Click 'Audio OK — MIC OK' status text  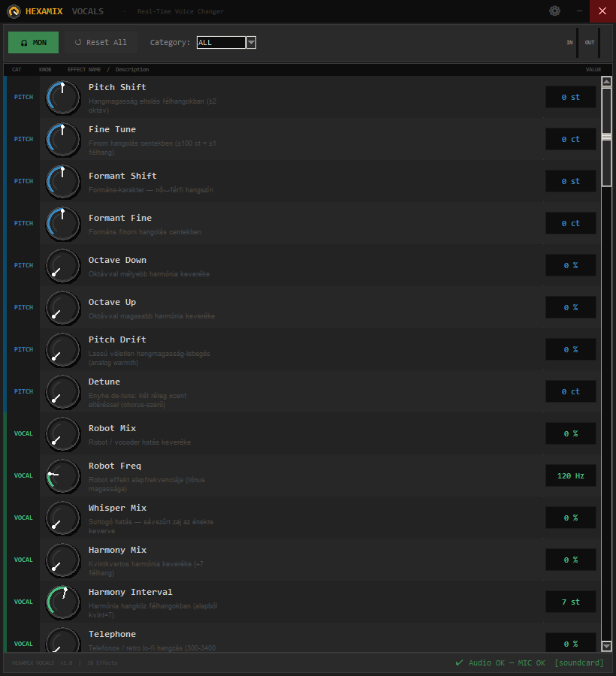click(506, 662)
